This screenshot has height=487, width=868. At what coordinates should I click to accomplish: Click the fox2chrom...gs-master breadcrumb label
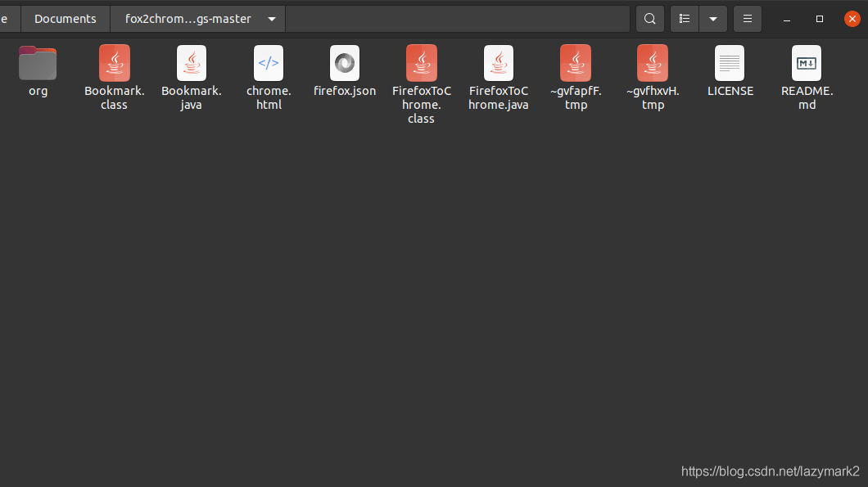(188, 18)
